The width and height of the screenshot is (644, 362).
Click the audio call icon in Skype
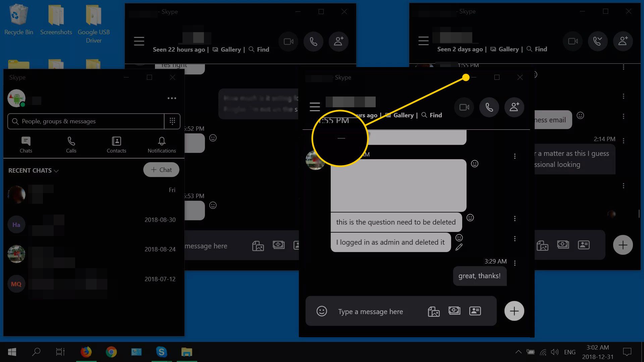489,107
